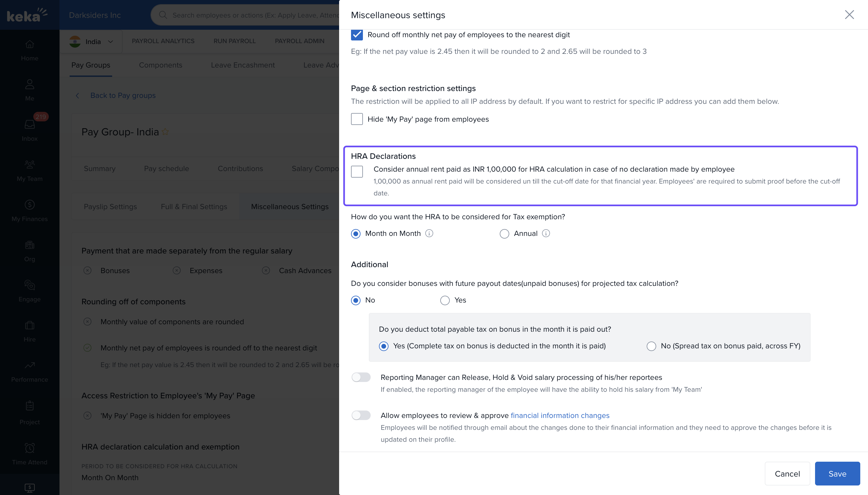This screenshot has width=868, height=495.
Task: Click Back to Pay groups chevron
Action: [x=77, y=95]
